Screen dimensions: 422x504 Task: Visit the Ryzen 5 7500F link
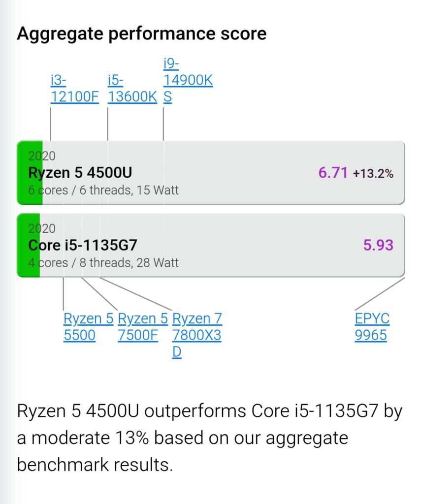coord(143,327)
